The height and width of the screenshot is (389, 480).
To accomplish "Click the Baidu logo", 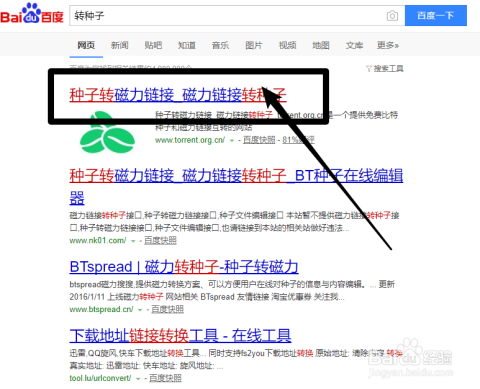I will click(32, 14).
